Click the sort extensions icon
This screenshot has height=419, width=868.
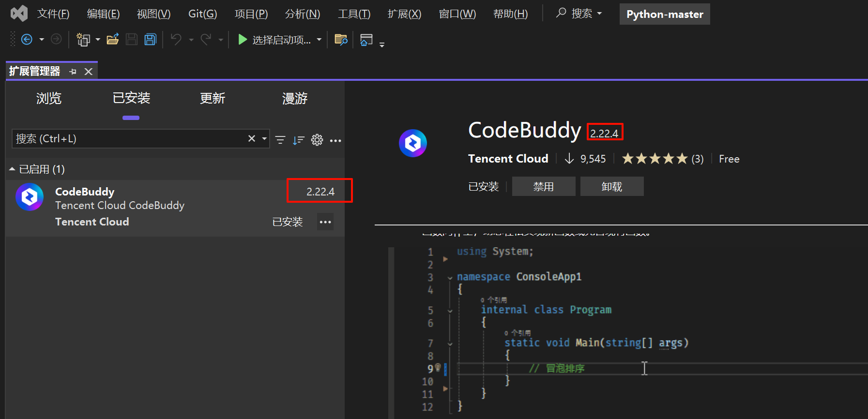(298, 140)
